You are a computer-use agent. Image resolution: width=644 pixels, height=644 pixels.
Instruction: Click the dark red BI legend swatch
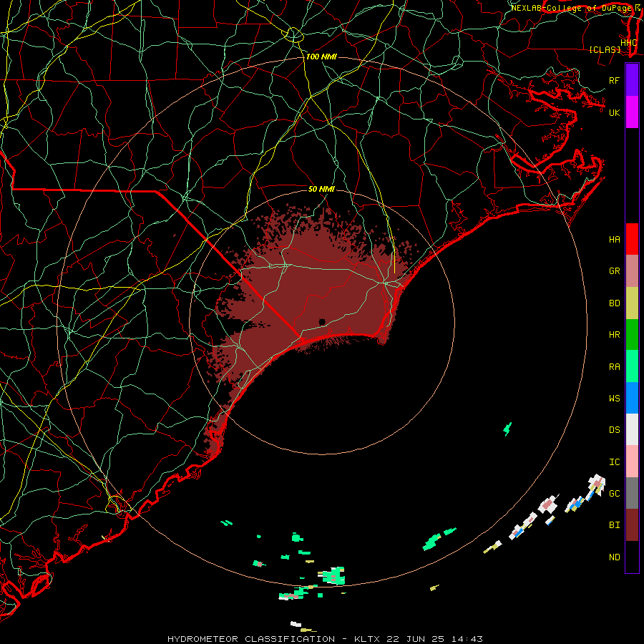[632, 525]
